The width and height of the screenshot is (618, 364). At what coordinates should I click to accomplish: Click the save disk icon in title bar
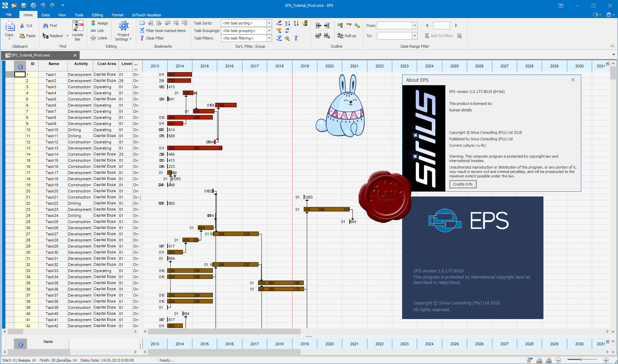click(x=23, y=5)
